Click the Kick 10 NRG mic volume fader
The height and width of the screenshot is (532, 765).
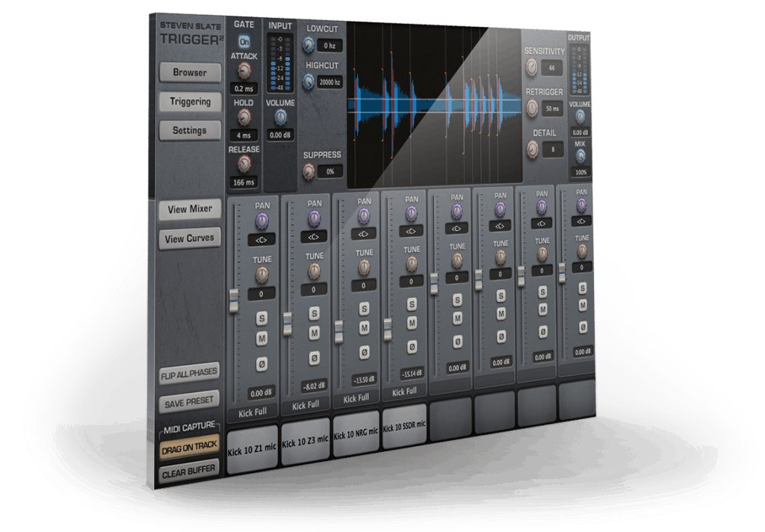tap(338, 332)
